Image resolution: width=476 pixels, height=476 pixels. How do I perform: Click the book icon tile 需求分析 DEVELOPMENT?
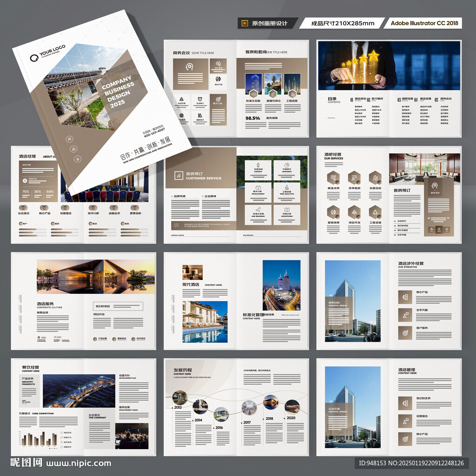click(258, 193)
